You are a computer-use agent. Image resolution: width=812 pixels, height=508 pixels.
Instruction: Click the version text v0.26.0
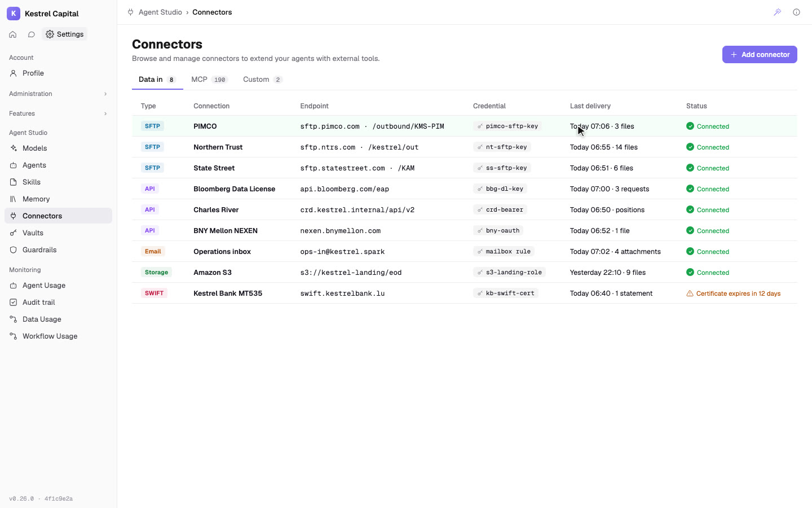(21, 499)
